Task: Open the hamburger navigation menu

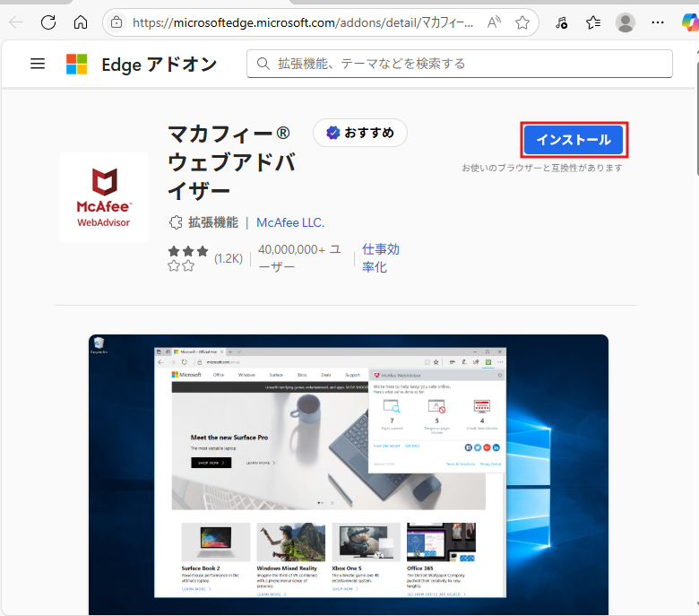Action: point(38,64)
